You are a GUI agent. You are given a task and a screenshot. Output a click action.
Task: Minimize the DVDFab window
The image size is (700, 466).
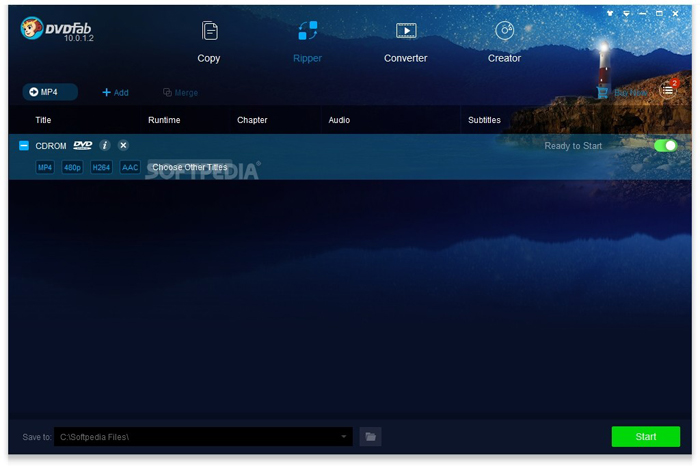point(642,13)
